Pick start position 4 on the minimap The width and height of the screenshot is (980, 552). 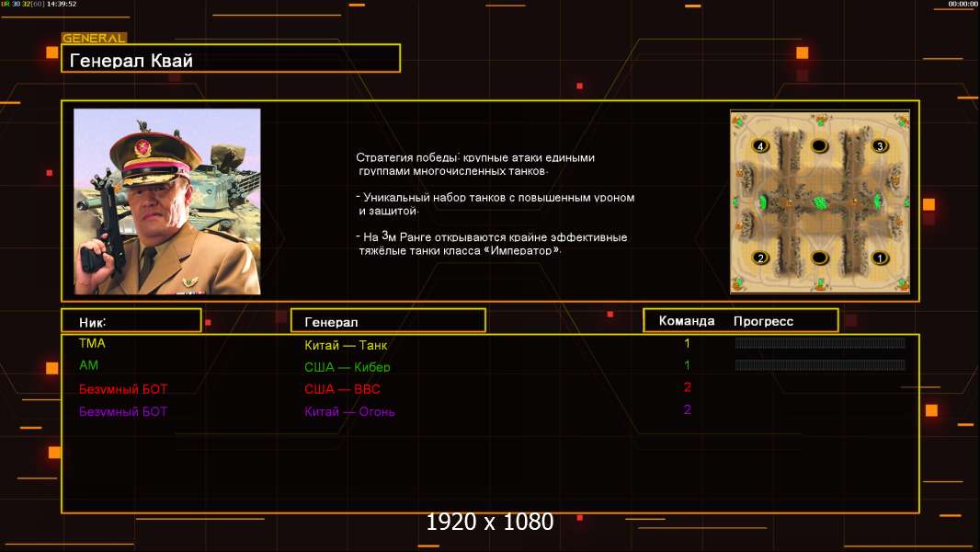click(760, 146)
